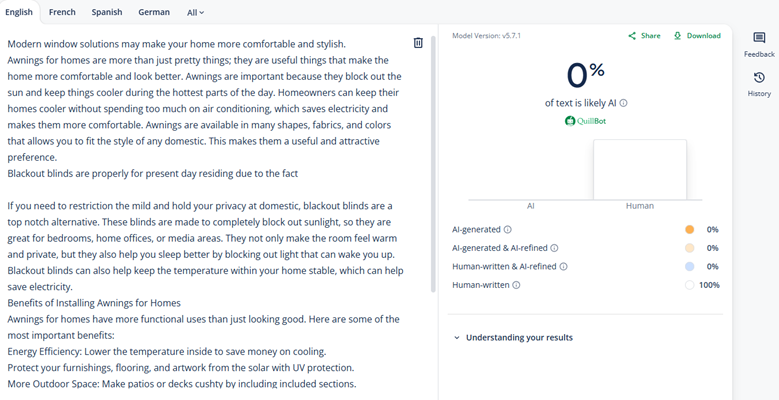Open the Feedback panel icon
This screenshot has width=779, height=400.
759,39
